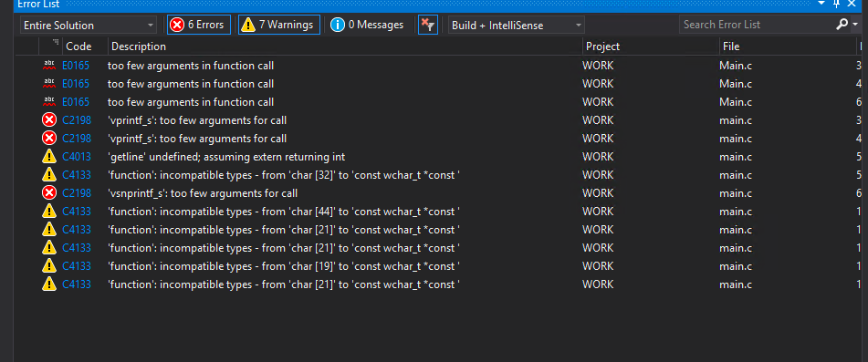Sort by the Description column header
868x362 pixels.
[139, 47]
